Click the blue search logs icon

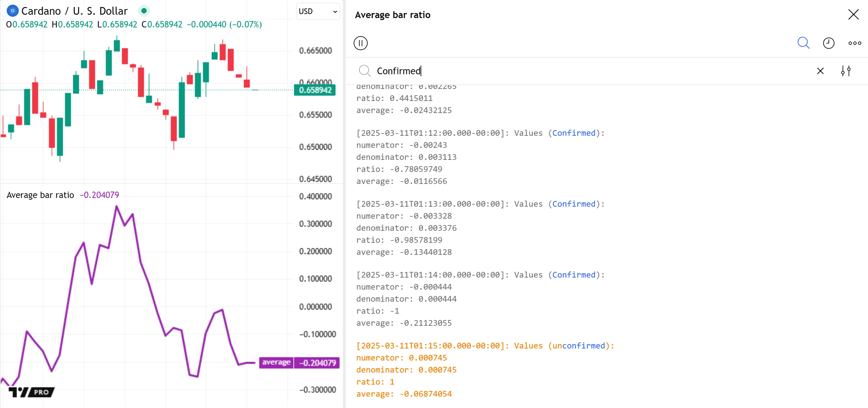tap(803, 43)
